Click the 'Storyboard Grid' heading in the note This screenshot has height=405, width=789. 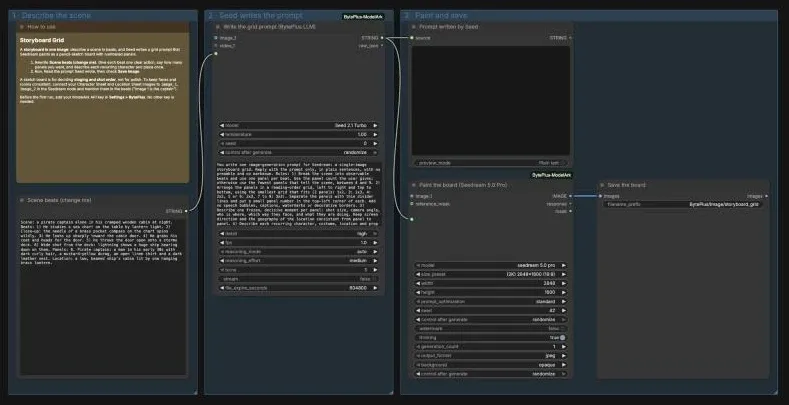42,40
